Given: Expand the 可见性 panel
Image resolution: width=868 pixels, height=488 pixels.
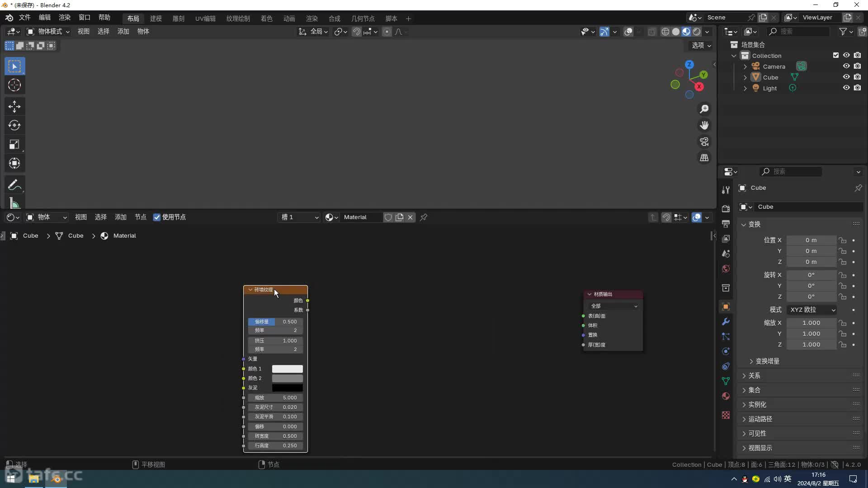Looking at the screenshot, I should point(757,434).
